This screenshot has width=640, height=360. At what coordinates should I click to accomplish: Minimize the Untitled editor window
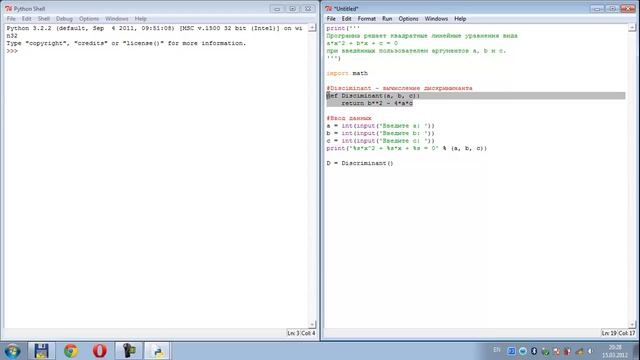597,9
